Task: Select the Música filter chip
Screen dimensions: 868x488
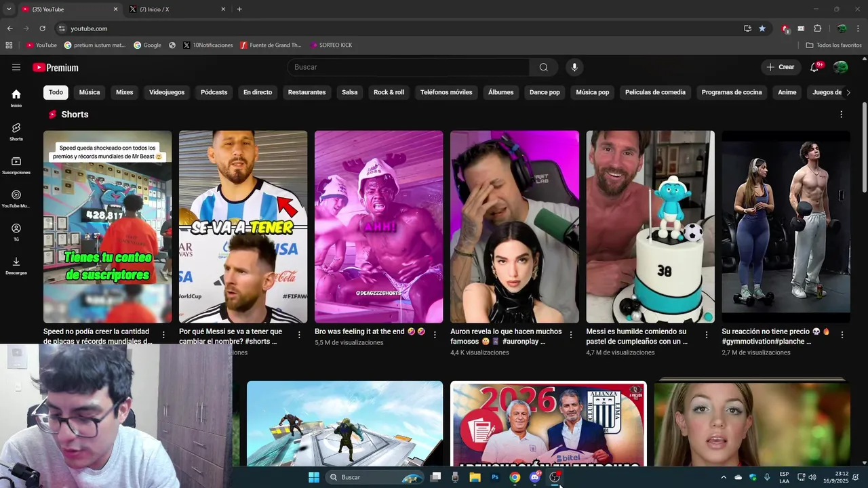Action: 90,92
